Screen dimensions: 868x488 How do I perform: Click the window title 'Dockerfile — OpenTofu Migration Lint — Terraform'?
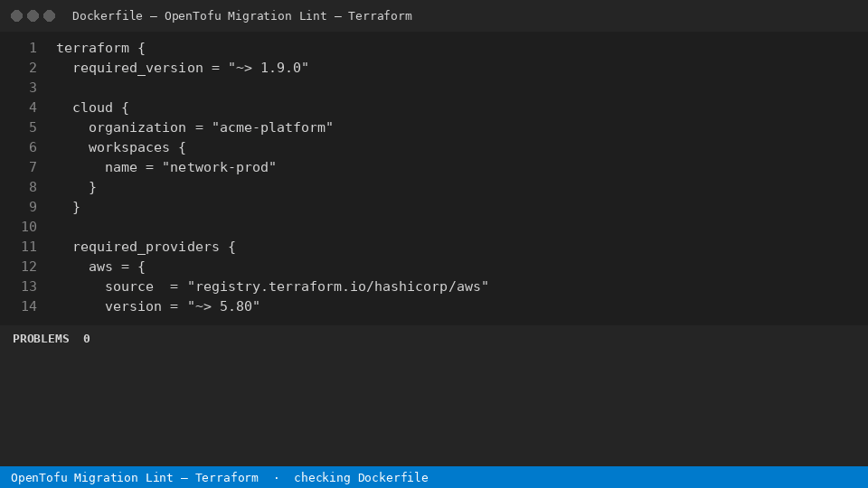point(242,16)
